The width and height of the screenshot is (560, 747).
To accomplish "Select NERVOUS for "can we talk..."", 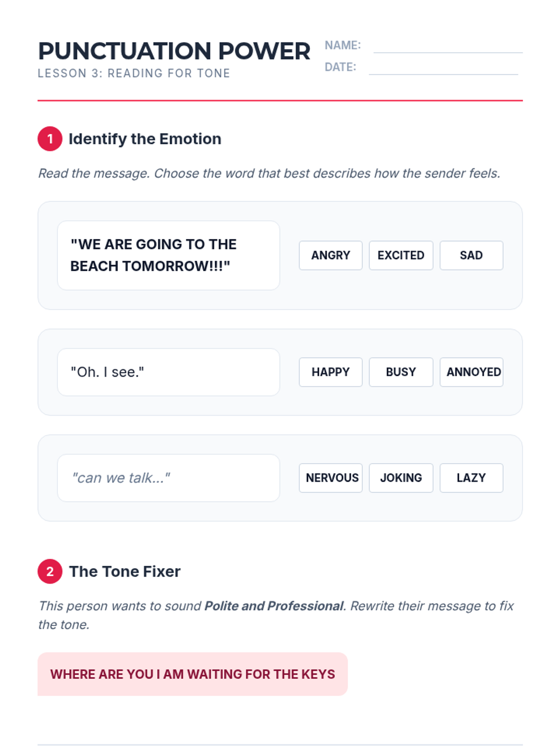I will coord(330,478).
